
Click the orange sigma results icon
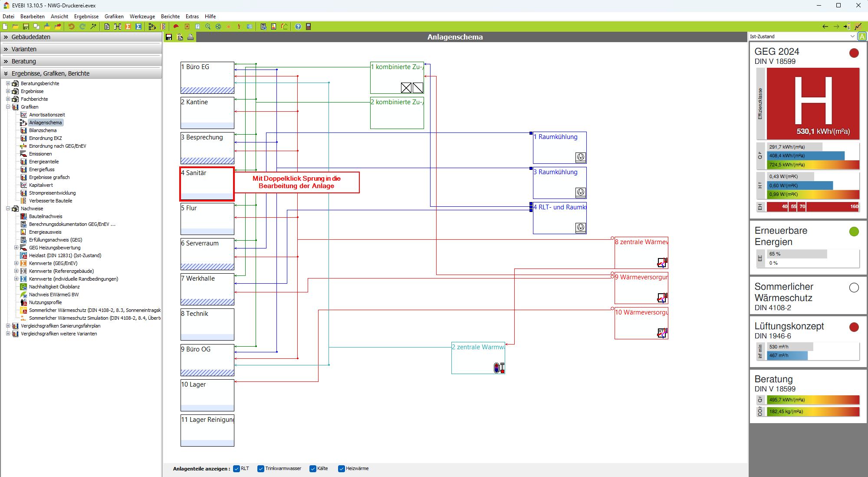tap(128, 26)
